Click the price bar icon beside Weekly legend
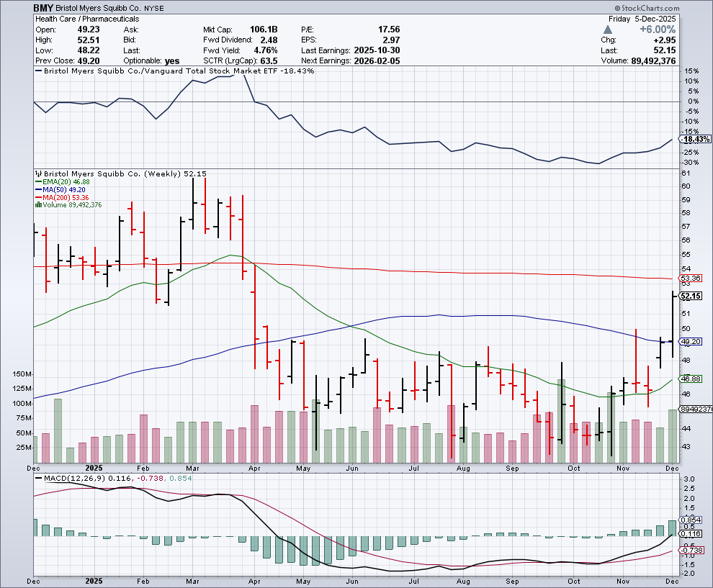Image resolution: width=713 pixels, height=588 pixels. tap(38, 173)
